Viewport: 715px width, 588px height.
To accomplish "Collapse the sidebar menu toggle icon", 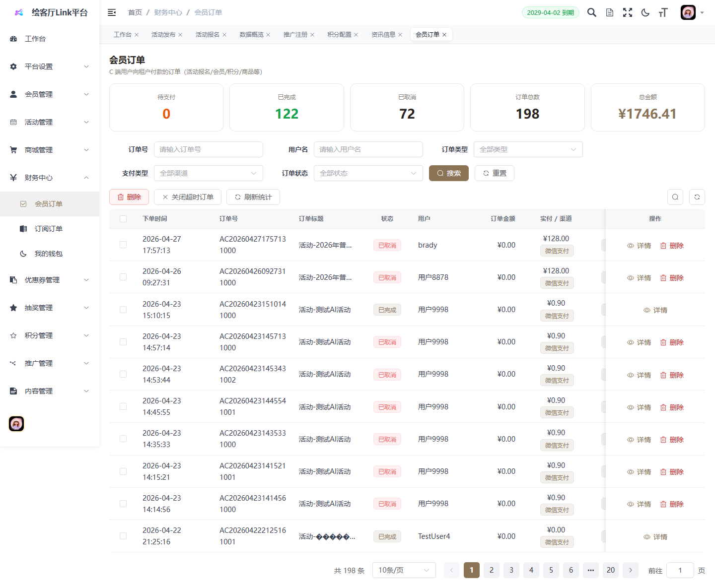I will tap(112, 12).
